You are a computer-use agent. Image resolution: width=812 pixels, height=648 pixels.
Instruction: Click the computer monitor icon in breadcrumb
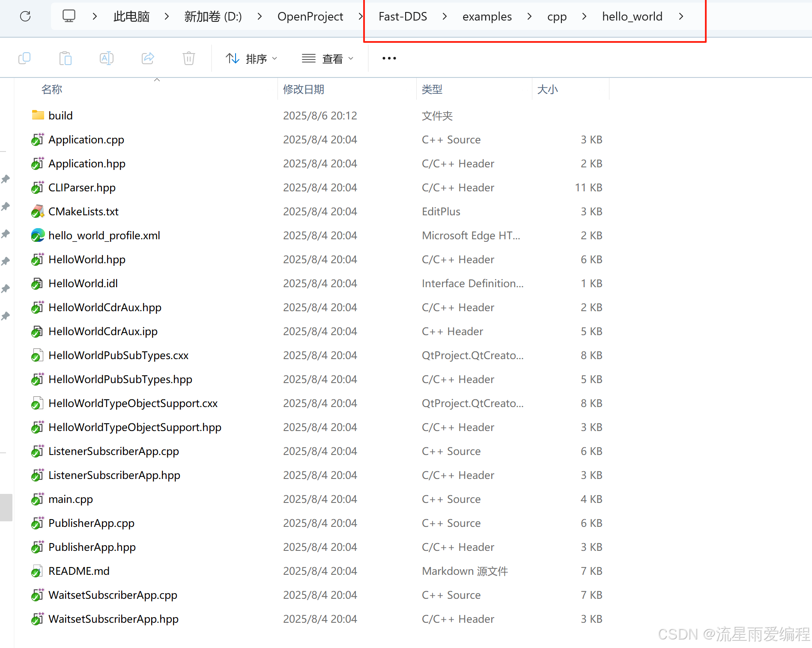[69, 16]
